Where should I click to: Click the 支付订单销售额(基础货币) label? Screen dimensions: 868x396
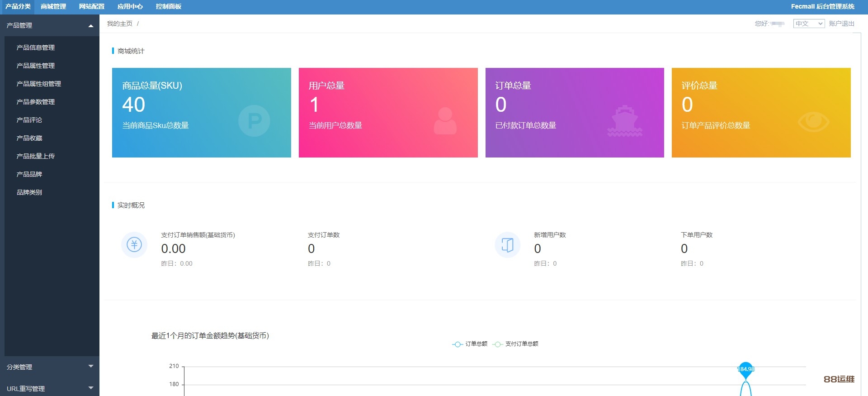click(198, 235)
